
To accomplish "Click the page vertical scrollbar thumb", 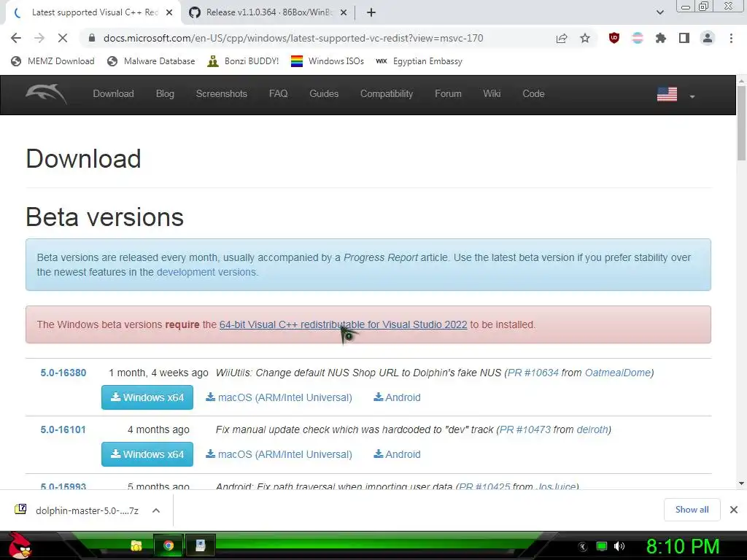I will (741, 124).
